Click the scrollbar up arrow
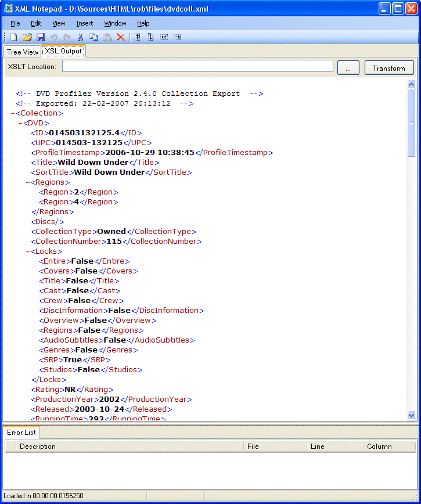The image size is (421, 504). (411, 85)
